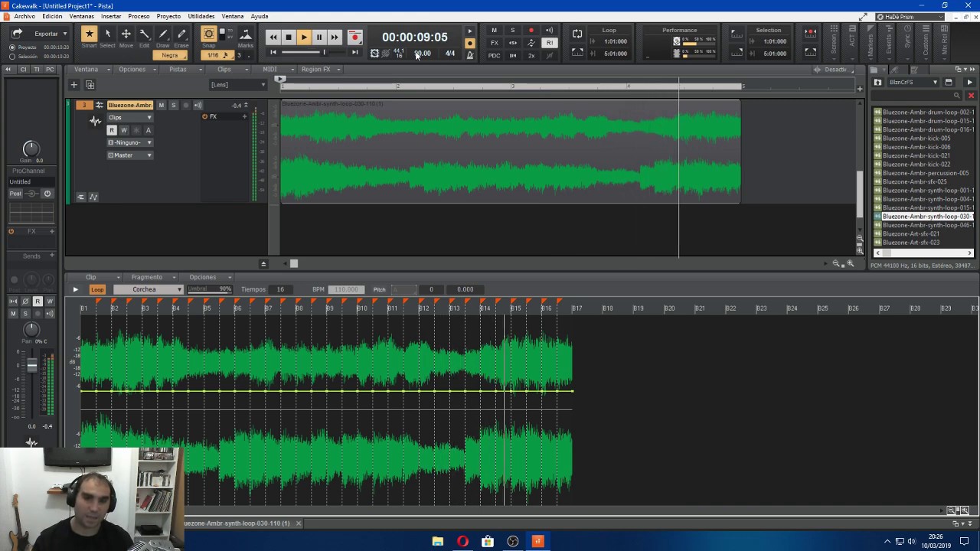Fast forward the transport
980x551 pixels.
(x=335, y=37)
